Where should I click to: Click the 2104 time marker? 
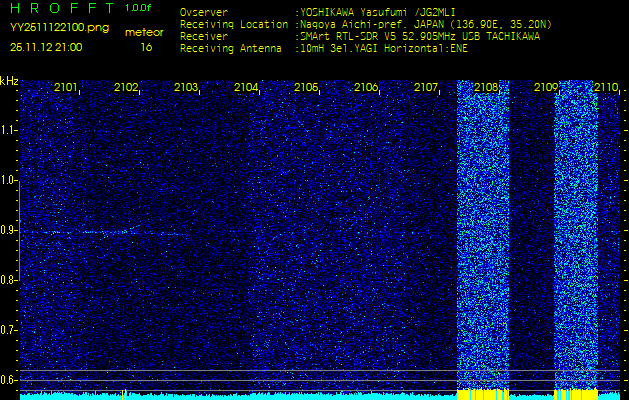[x=246, y=87]
